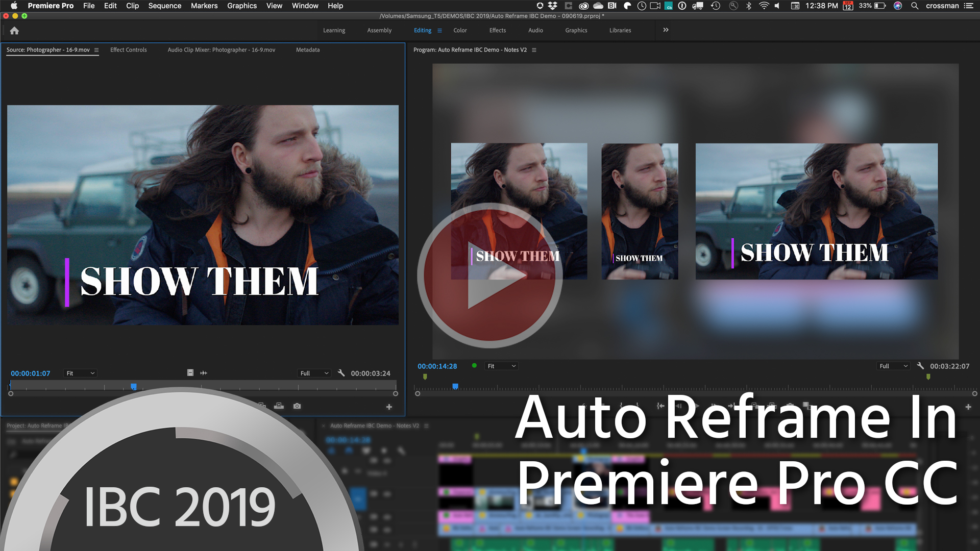Click the Go to In icon in Program monitor
This screenshot has width=980, height=551.
[660, 406]
